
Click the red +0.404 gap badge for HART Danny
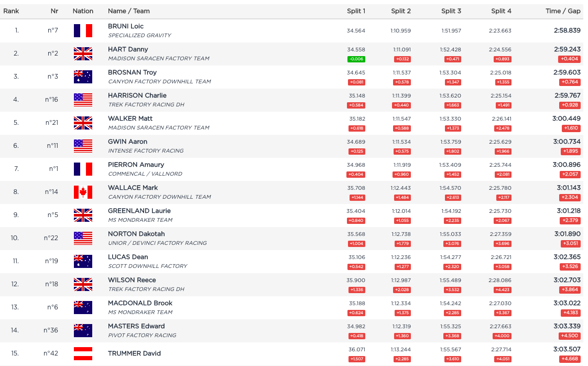click(569, 59)
